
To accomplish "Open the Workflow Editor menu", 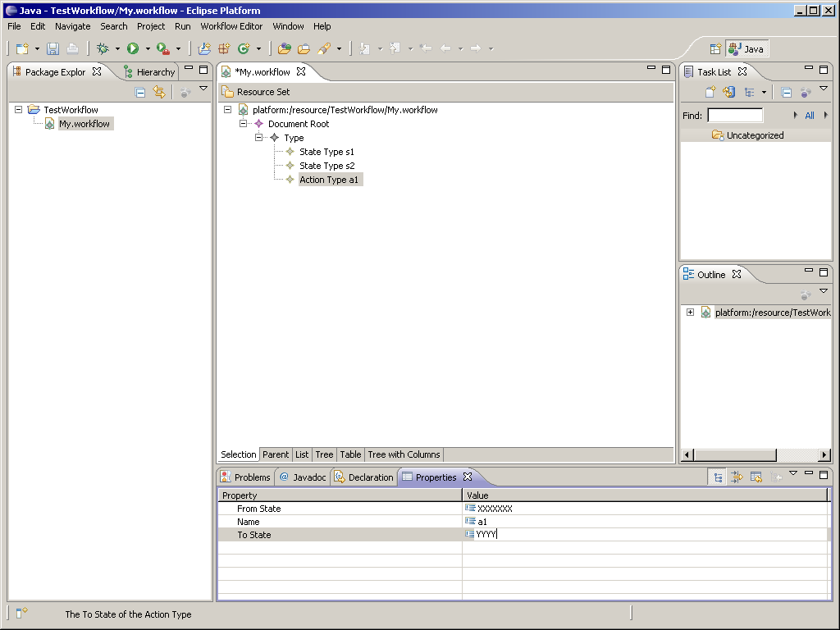I will 231,26.
